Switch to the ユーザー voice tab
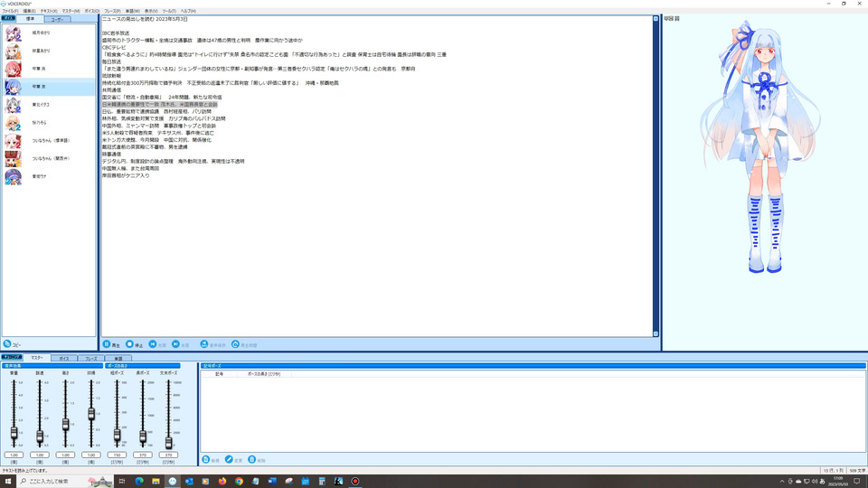 click(x=57, y=19)
